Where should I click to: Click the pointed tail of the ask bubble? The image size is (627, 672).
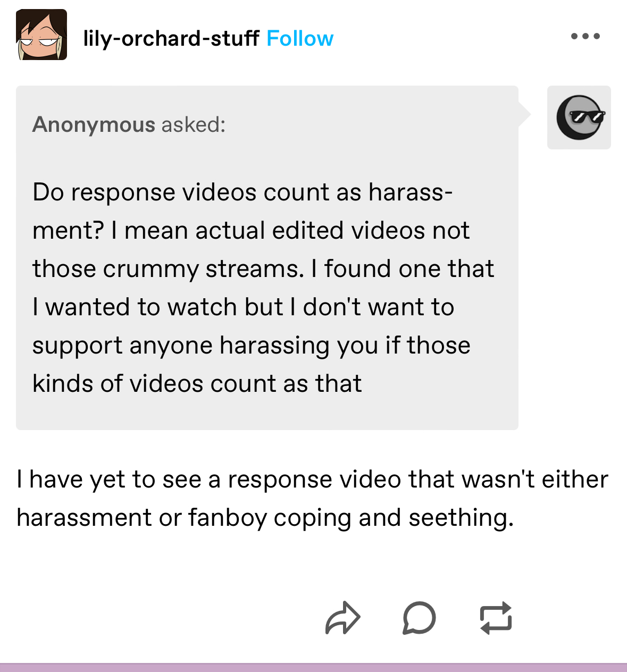[x=524, y=114]
